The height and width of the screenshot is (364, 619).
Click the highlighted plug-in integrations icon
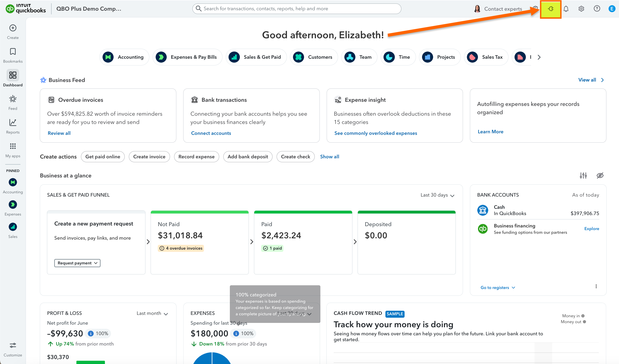550,9
